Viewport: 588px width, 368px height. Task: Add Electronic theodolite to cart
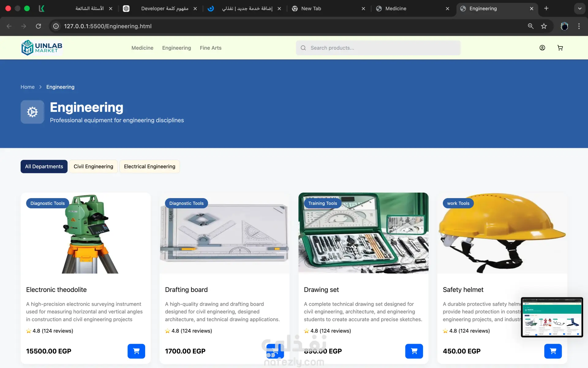[x=136, y=351]
